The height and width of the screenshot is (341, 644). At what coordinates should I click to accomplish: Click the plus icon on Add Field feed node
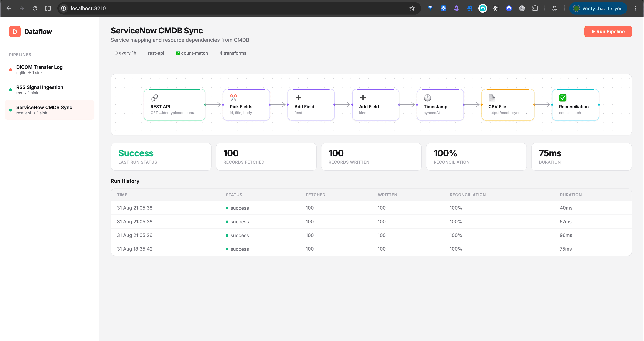click(298, 98)
